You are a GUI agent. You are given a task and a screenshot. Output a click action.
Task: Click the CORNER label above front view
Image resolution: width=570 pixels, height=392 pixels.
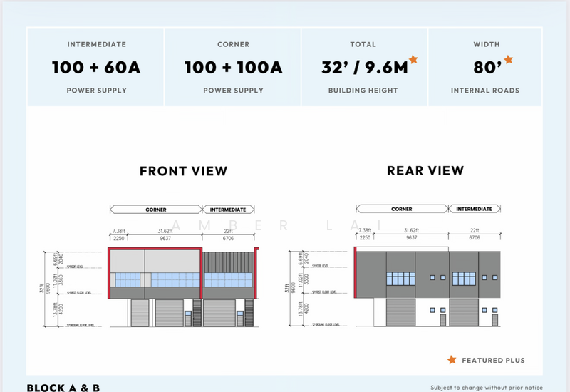point(156,210)
